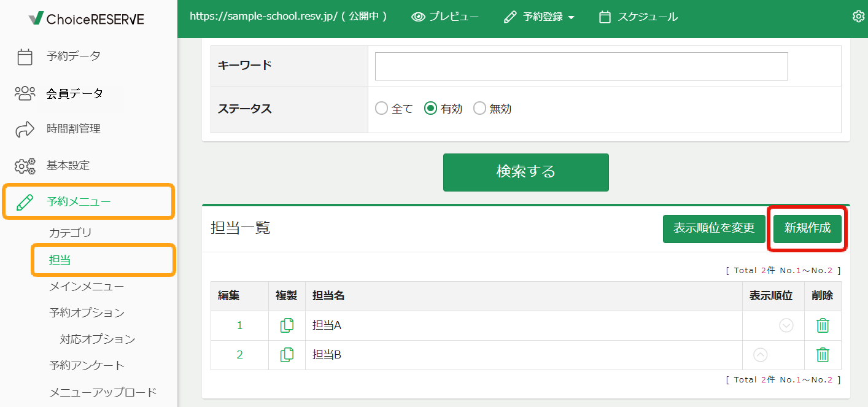
Task: Click the キーワード row label
Action: click(x=245, y=65)
